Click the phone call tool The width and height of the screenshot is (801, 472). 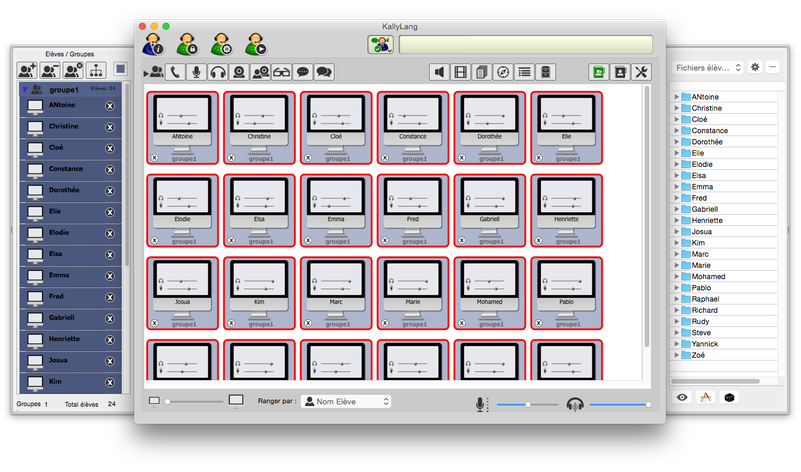175,72
